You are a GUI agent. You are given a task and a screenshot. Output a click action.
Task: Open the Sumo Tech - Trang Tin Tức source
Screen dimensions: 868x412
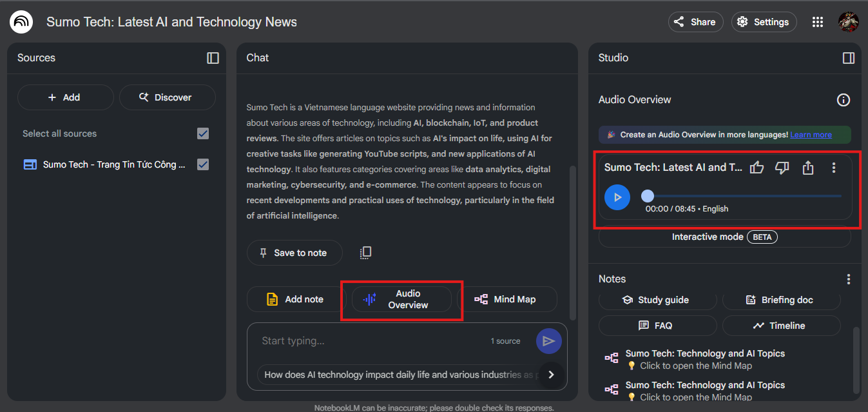coord(114,164)
